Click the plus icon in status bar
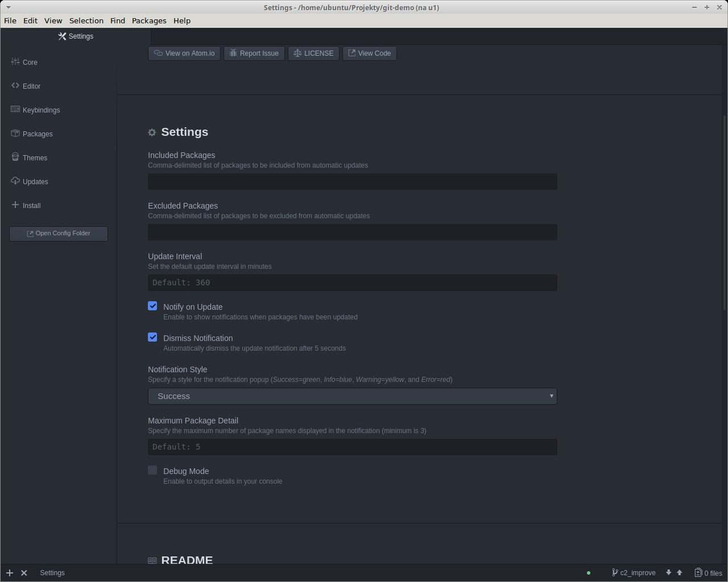728x582 pixels. tap(10, 573)
